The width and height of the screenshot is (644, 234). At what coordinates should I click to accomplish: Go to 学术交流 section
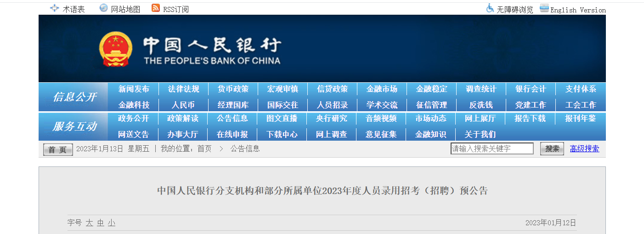(x=382, y=105)
